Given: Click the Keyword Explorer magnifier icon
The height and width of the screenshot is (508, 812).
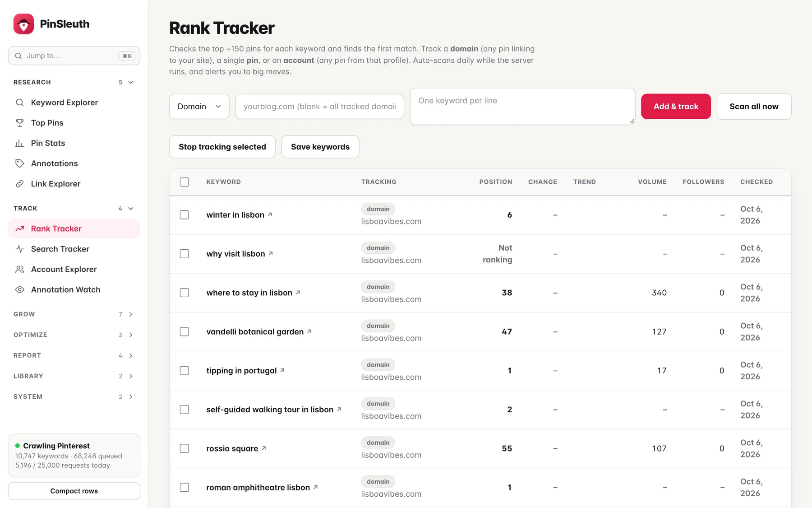Looking at the screenshot, I should (x=19, y=103).
